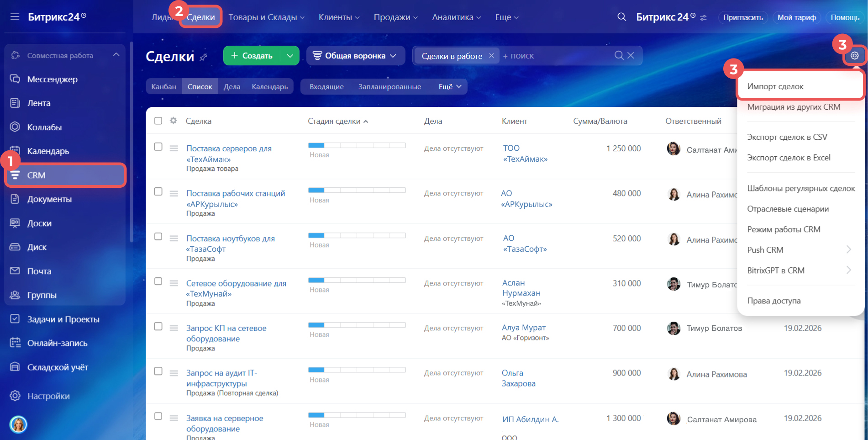Click the search magnifier in top bar
The width and height of the screenshot is (868, 440).
(621, 17)
